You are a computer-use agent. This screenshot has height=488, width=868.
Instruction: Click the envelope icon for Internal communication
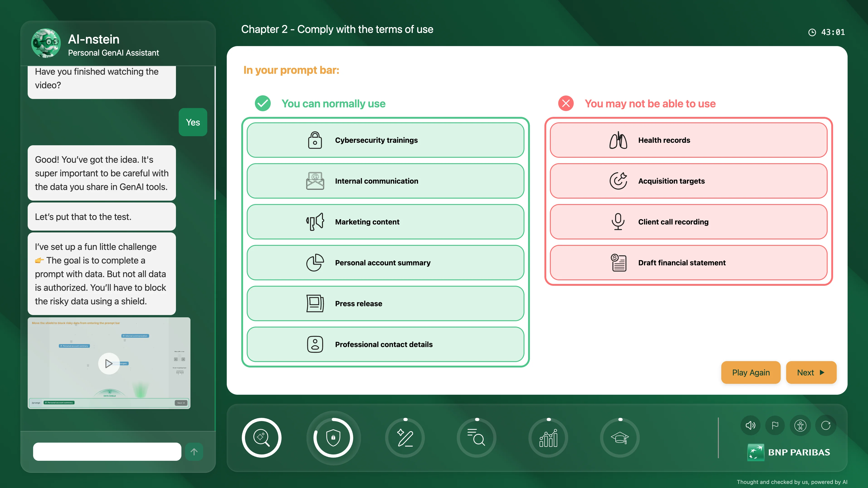coord(315,181)
